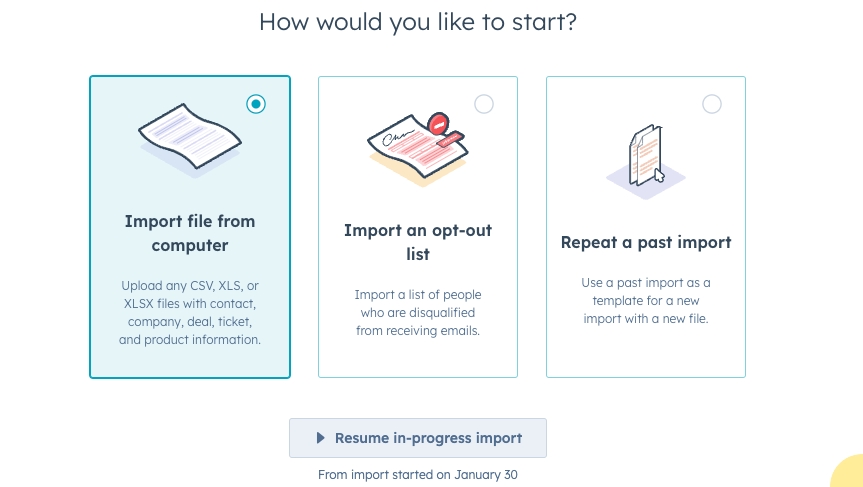Click the play triangle on Resume button
The height and width of the screenshot is (487, 863).
pos(320,438)
